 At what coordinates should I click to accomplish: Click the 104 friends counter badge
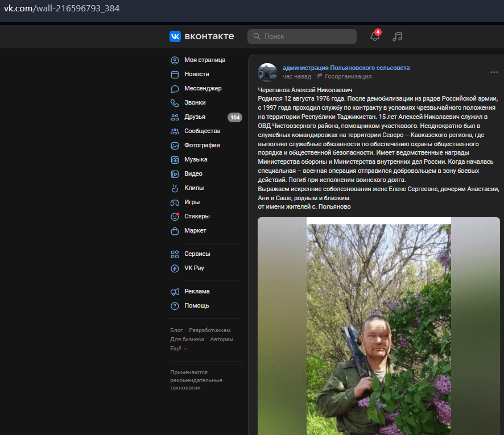(x=235, y=117)
